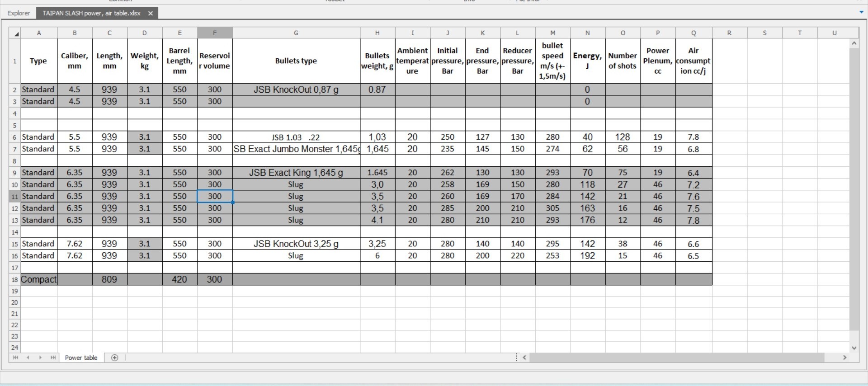Switch to the Explorer tab
This screenshot has width=868, height=386.
[x=19, y=13]
